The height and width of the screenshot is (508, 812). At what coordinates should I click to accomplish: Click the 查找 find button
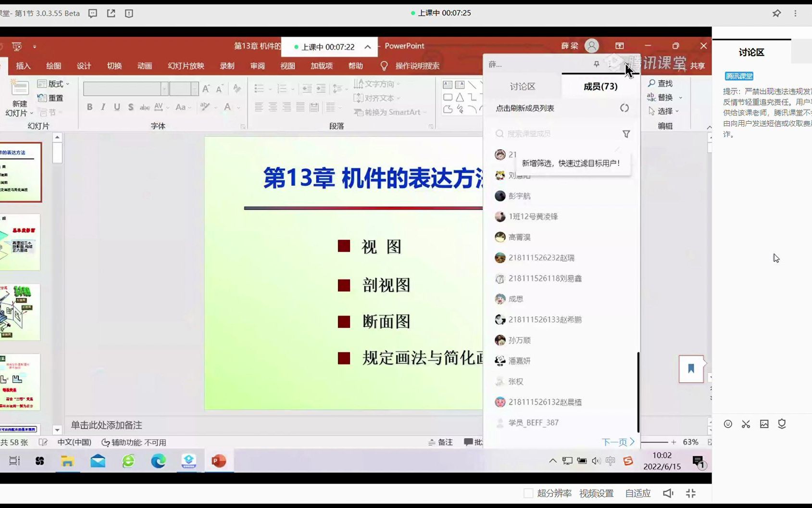click(660, 83)
